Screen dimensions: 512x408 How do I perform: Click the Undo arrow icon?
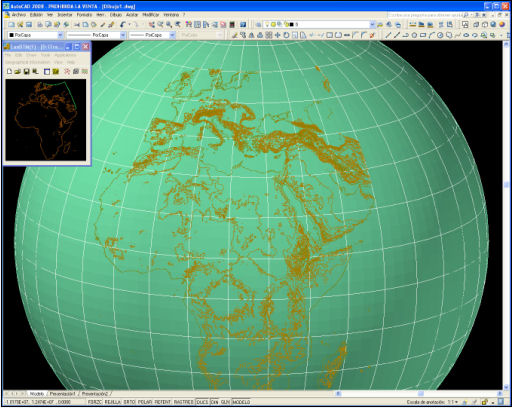coord(123,25)
